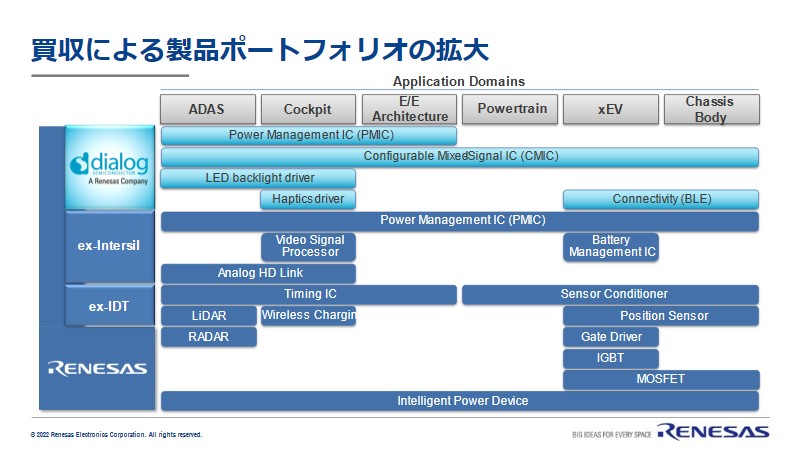
Task: Click the Dialog Semiconductor logo
Action: [x=110, y=168]
